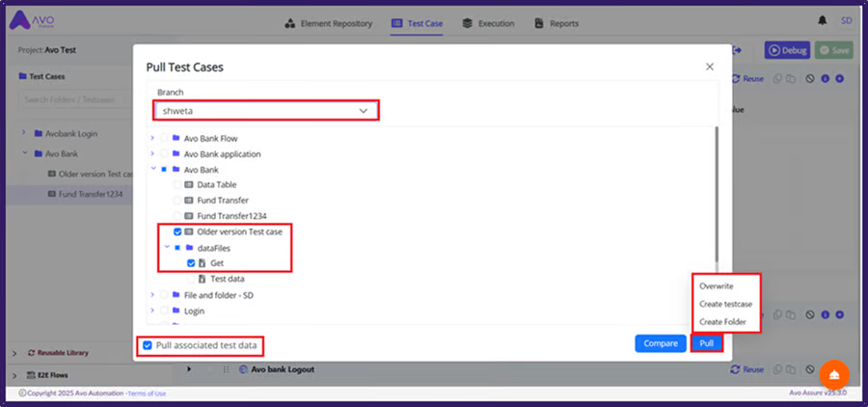Close the Pull Test Cases dialog
This screenshot has height=407, width=868.
tap(710, 67)
